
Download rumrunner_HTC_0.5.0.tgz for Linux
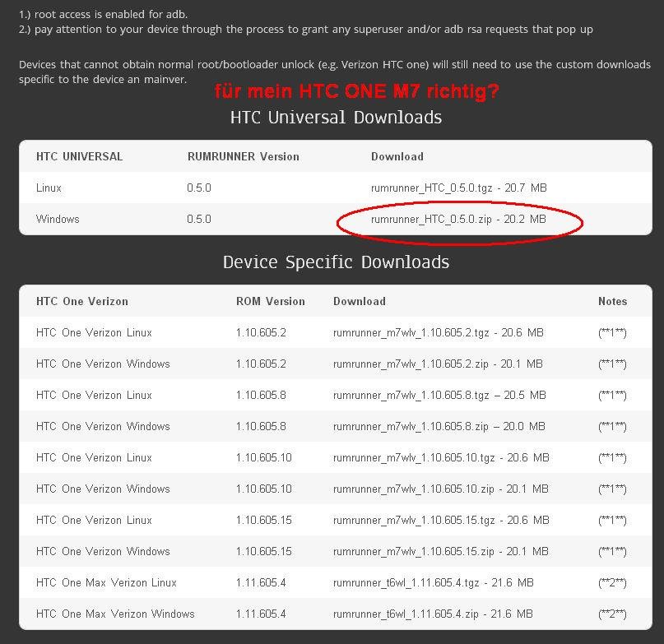(458, 188)
